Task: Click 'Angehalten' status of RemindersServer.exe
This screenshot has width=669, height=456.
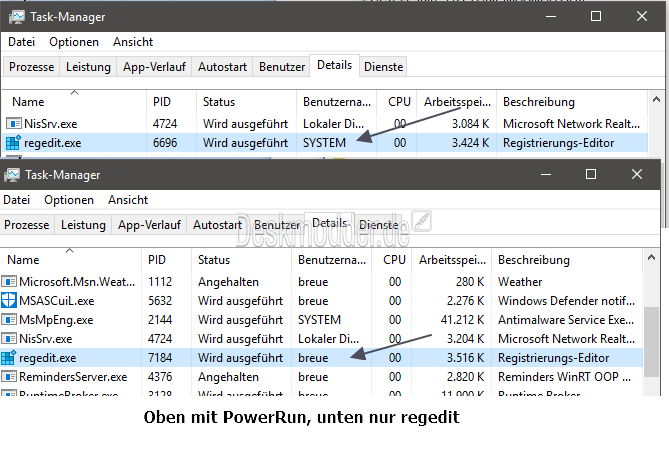Action: point(228,377)
